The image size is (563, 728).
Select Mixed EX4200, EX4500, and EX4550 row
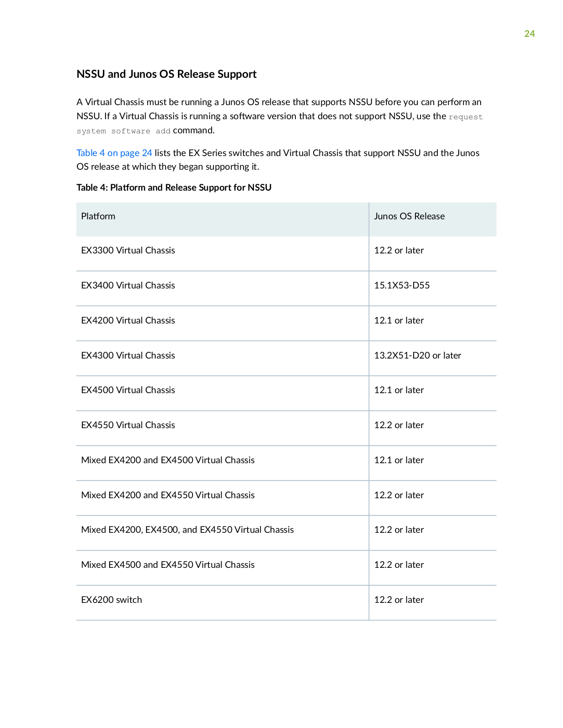[286, 530]
